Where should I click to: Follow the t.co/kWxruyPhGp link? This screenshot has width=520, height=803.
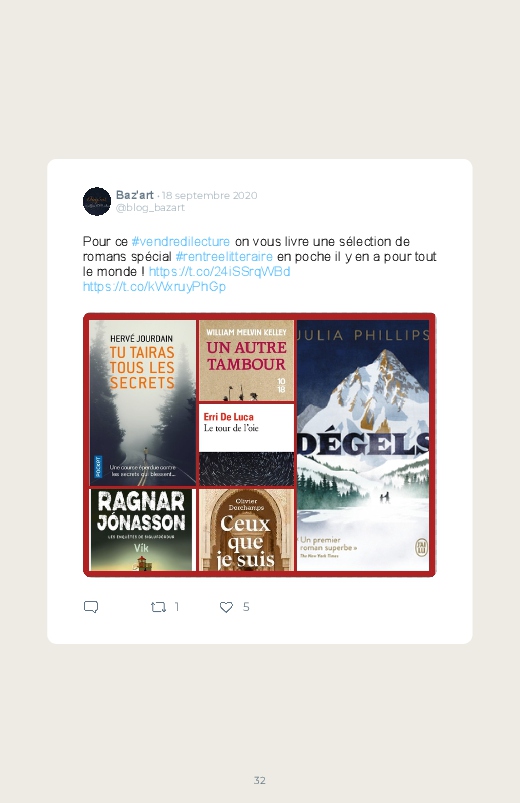(154, 286)
